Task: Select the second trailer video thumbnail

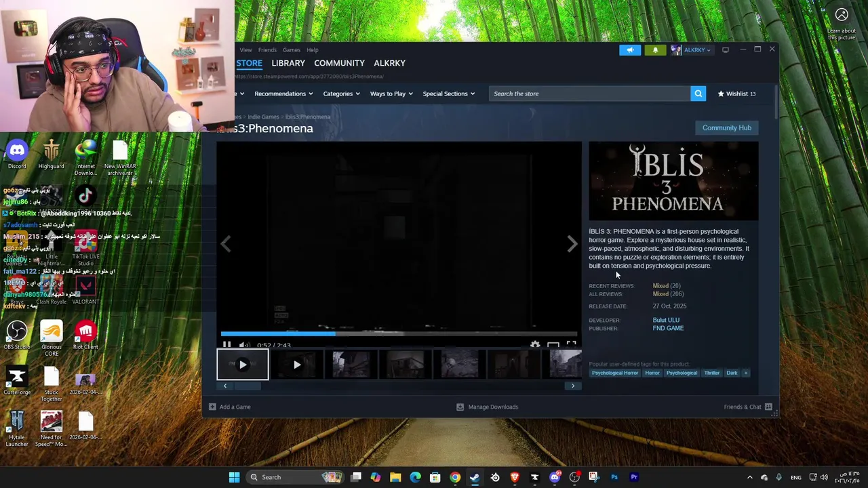Action: [296, 365]
